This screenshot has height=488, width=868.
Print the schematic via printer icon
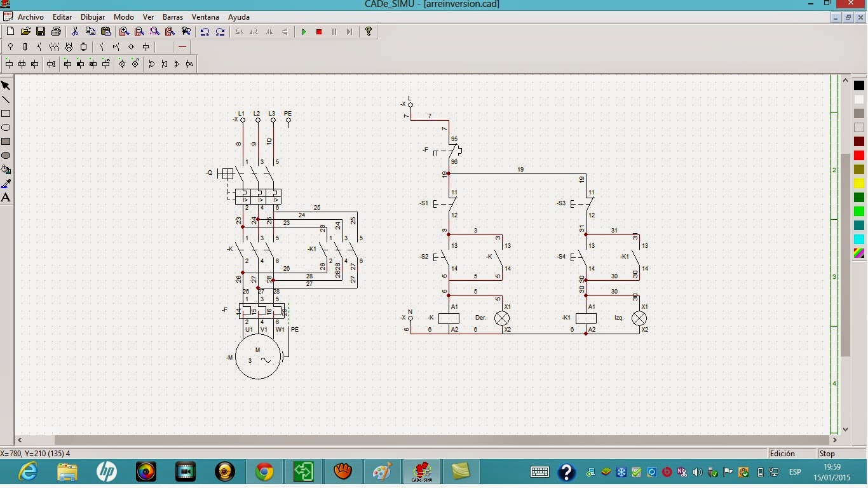tap(56, 31)
